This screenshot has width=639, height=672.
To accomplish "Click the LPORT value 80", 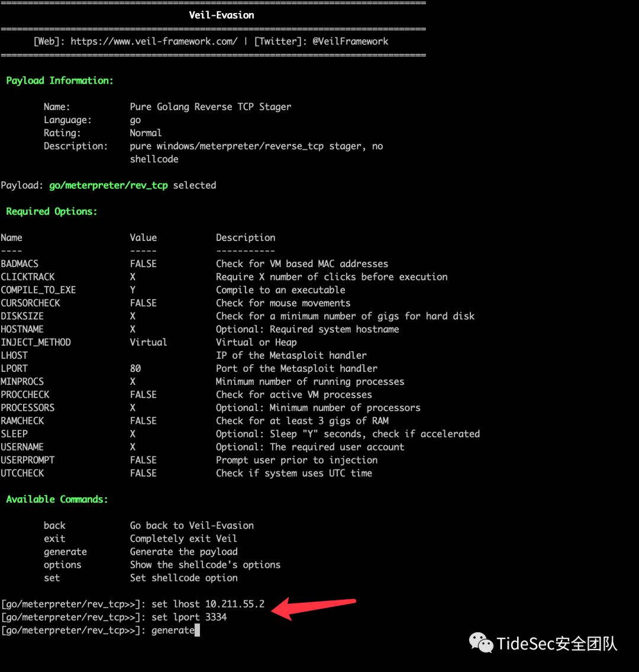I will (135, 369).
